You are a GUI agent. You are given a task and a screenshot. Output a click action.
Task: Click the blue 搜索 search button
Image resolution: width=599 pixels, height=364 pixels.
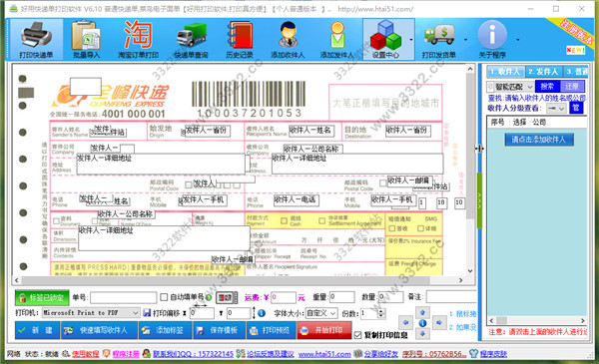click(547, 87)
